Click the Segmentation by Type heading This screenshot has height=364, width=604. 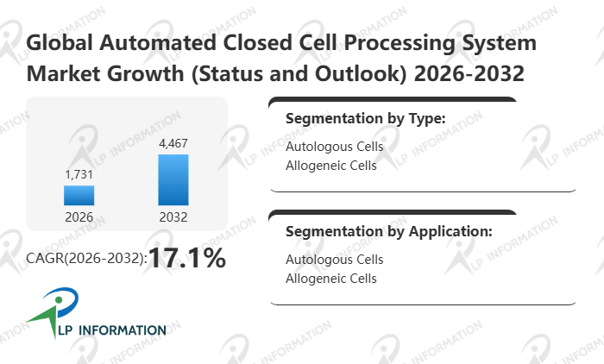[365, 118]
